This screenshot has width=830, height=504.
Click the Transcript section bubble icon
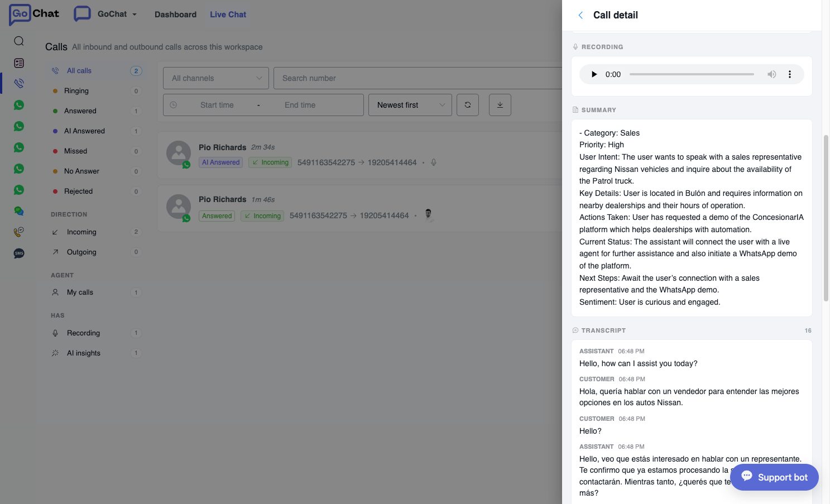pyautogui.click(x=575, y=330)
